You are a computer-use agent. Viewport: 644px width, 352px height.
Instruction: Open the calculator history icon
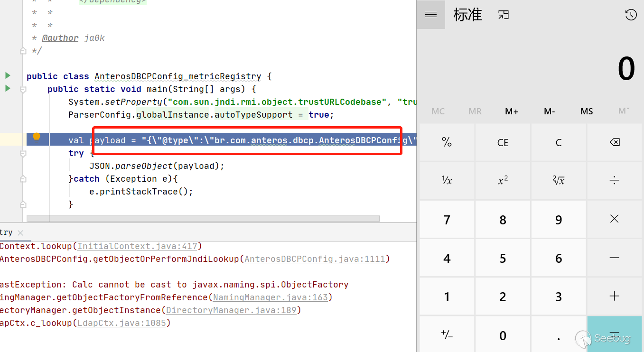pos(631,15)
